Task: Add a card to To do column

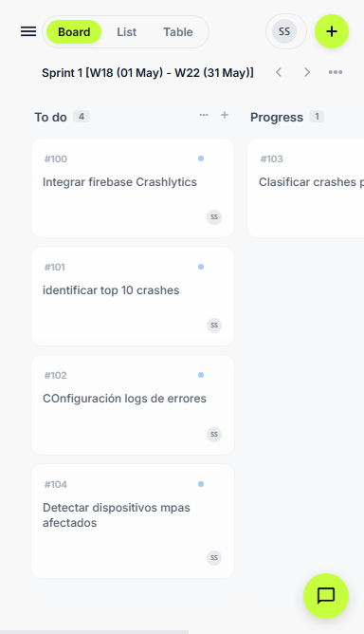Action: 225,115
